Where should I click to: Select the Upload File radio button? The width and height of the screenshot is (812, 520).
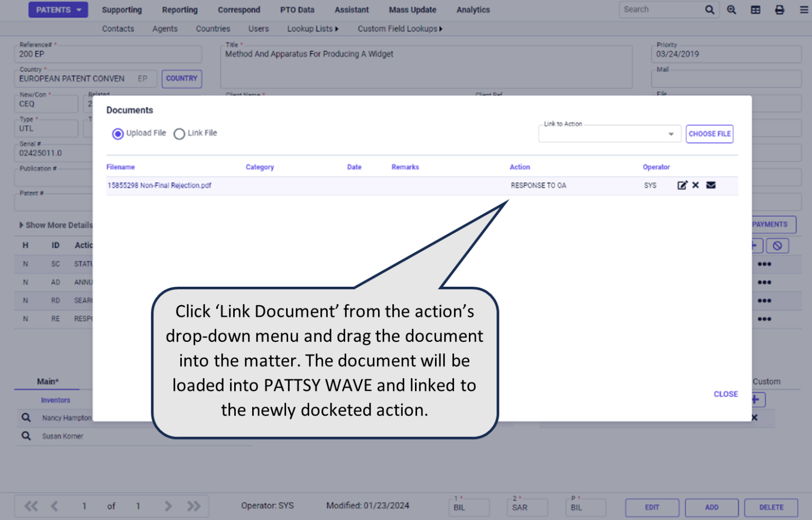118,133
